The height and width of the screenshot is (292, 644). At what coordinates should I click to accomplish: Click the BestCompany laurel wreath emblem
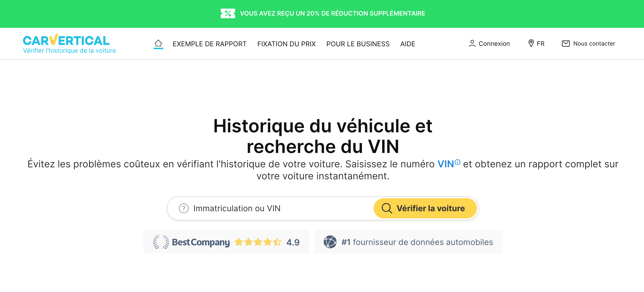click(160, 242)
